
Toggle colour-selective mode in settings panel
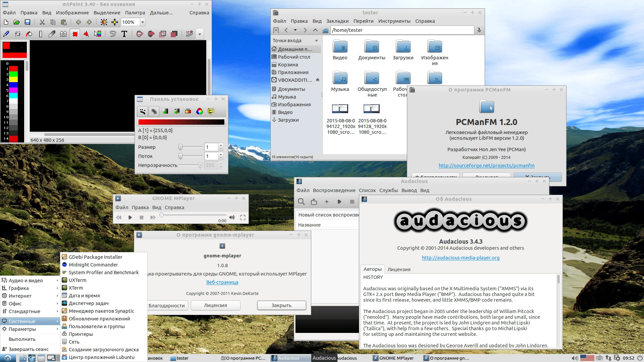(x=188, y=111)
